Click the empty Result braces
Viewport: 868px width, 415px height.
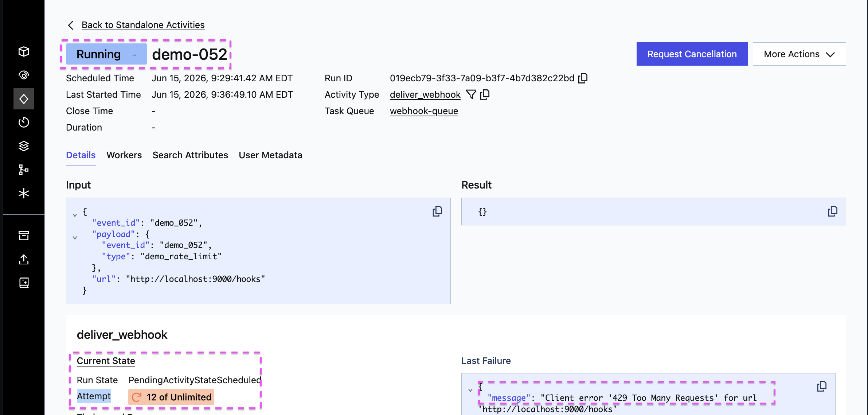coord(482,212)
